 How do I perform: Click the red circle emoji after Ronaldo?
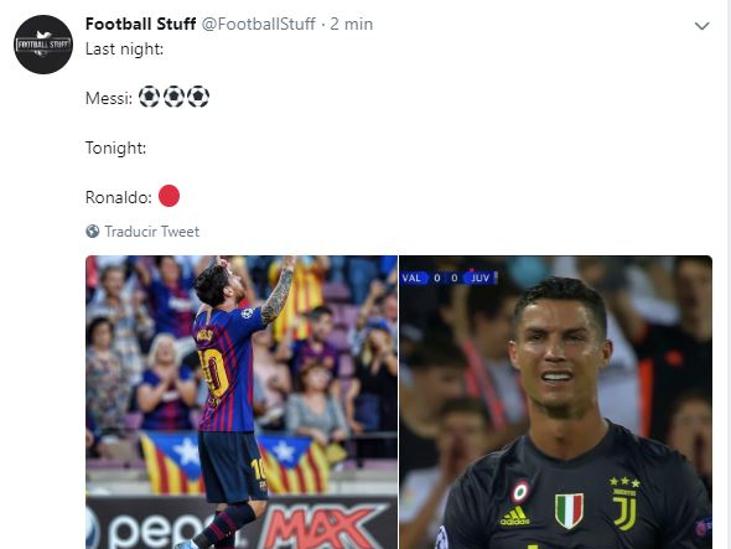click(x=169, y=196)
